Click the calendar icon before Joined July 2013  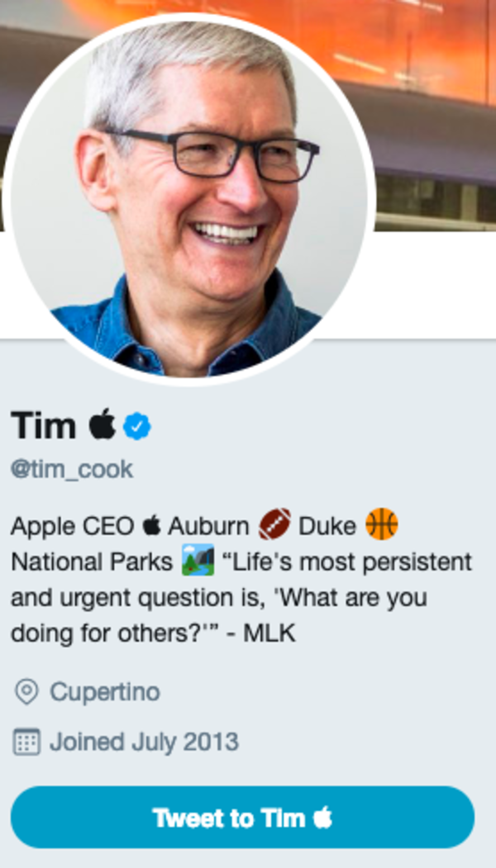[x=27, y=742]
